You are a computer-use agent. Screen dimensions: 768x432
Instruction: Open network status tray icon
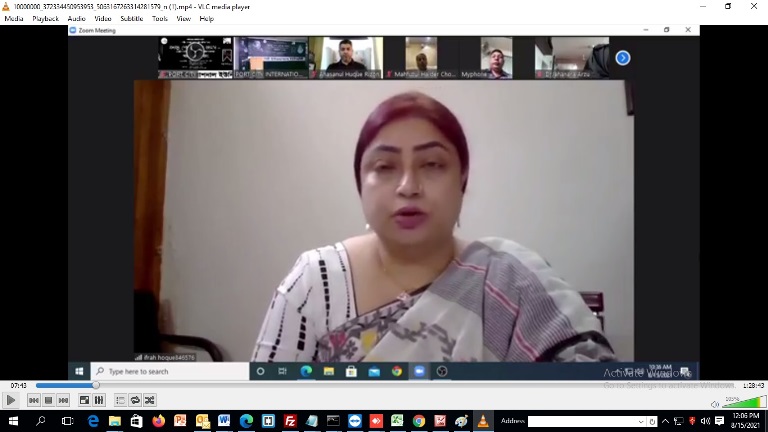click(678, 421)
